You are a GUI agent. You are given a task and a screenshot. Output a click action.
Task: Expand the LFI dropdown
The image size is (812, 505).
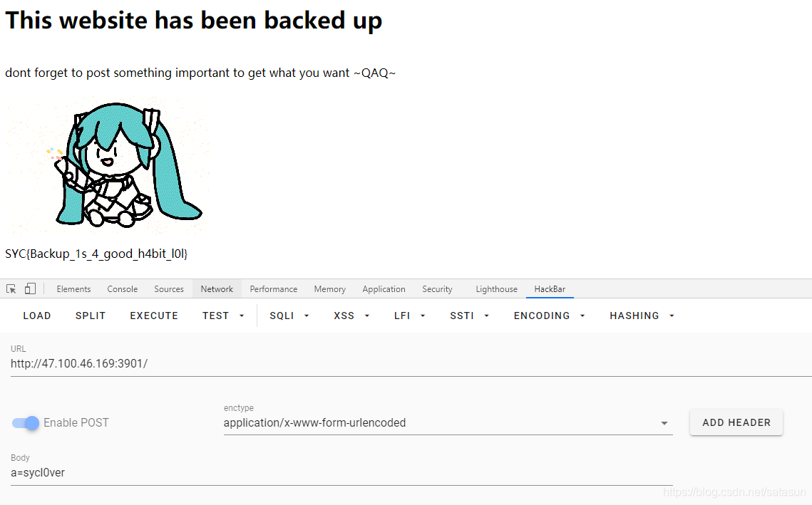click(x=409, y=316)
